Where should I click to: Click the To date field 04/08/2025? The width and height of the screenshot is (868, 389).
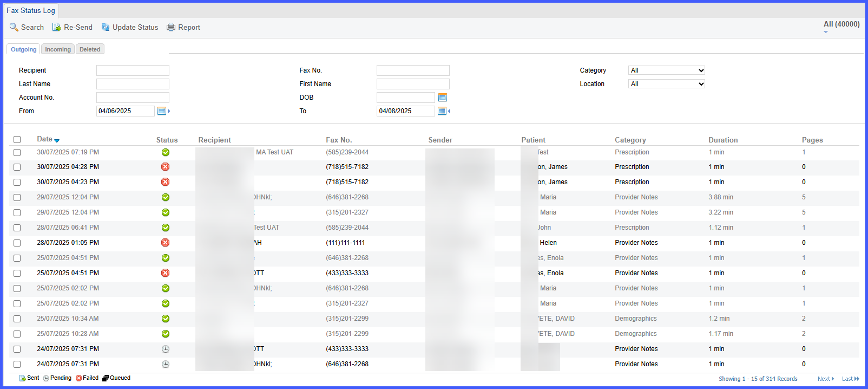pos(406,111)
